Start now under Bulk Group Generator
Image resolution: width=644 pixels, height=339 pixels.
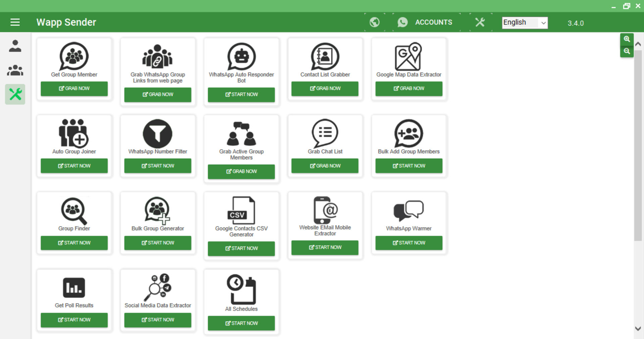coord(158,243)
